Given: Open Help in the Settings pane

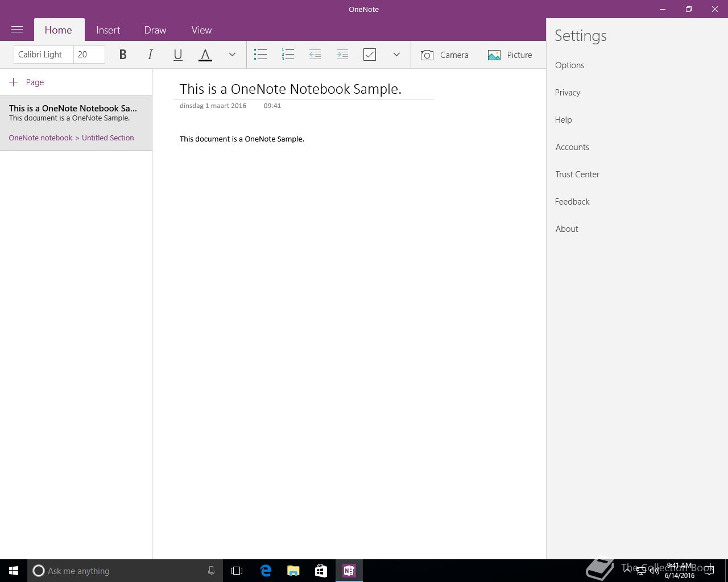Looking at the screenshot, I should pyautogui.click(x=564, y=120).
